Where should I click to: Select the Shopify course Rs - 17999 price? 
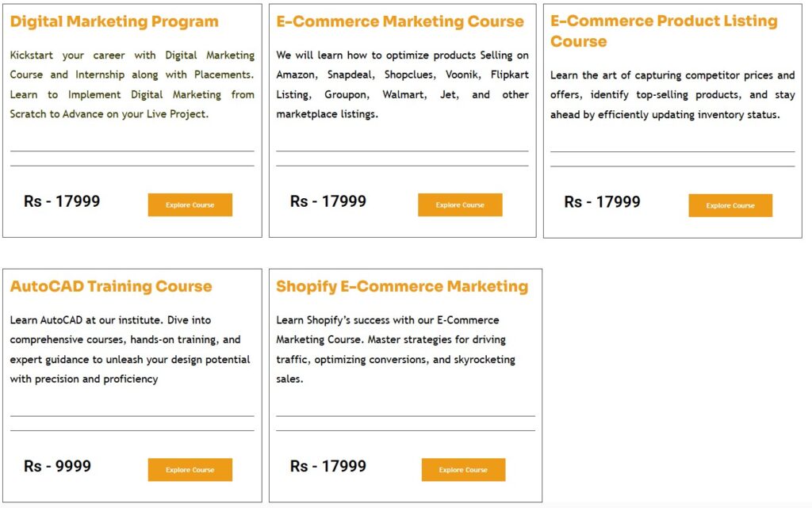pyautogui.click(x=328, y=466)
